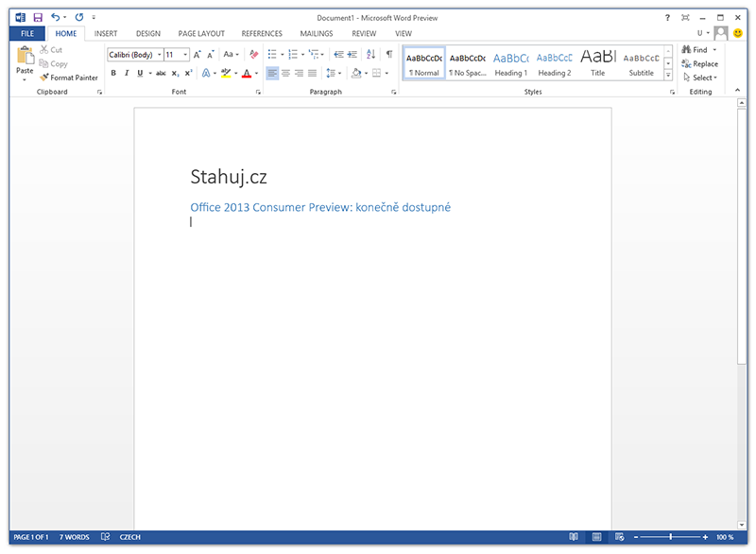756x554 pixels.
Task: Switch to Web Layout view in the status bar
Action: (x=620, y=537)
